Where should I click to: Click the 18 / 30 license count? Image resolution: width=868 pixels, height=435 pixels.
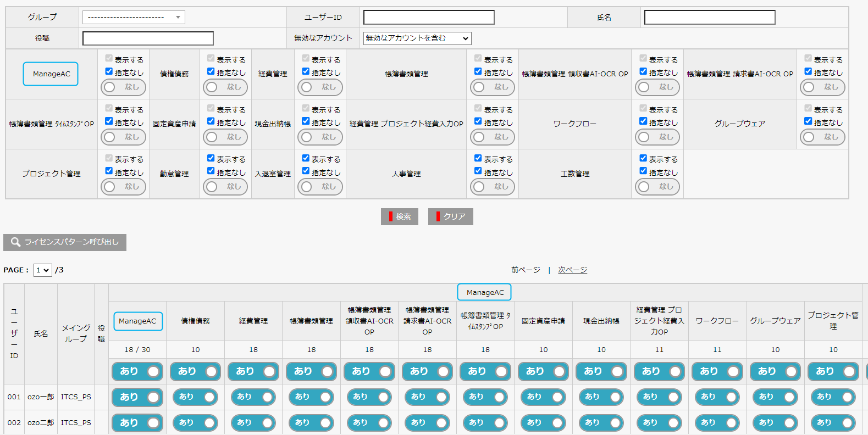tap(137, 350)
